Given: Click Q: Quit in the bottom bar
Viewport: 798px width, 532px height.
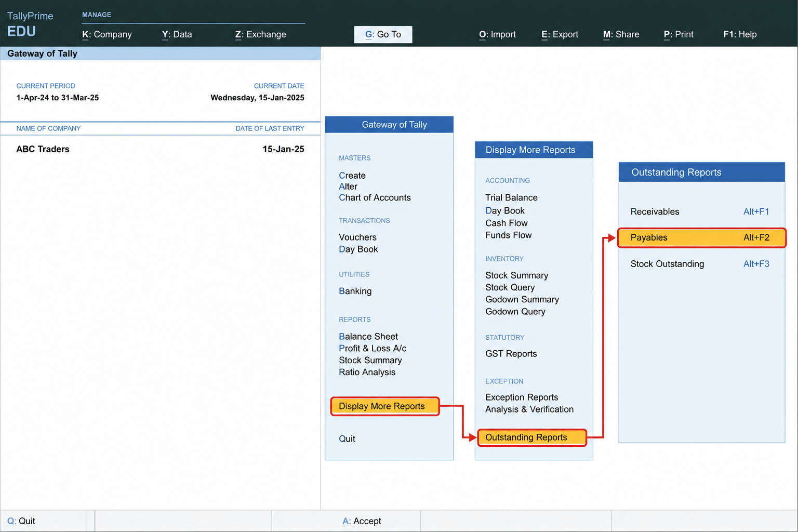Looking at the screenshot, I should (x=21, y=521).
